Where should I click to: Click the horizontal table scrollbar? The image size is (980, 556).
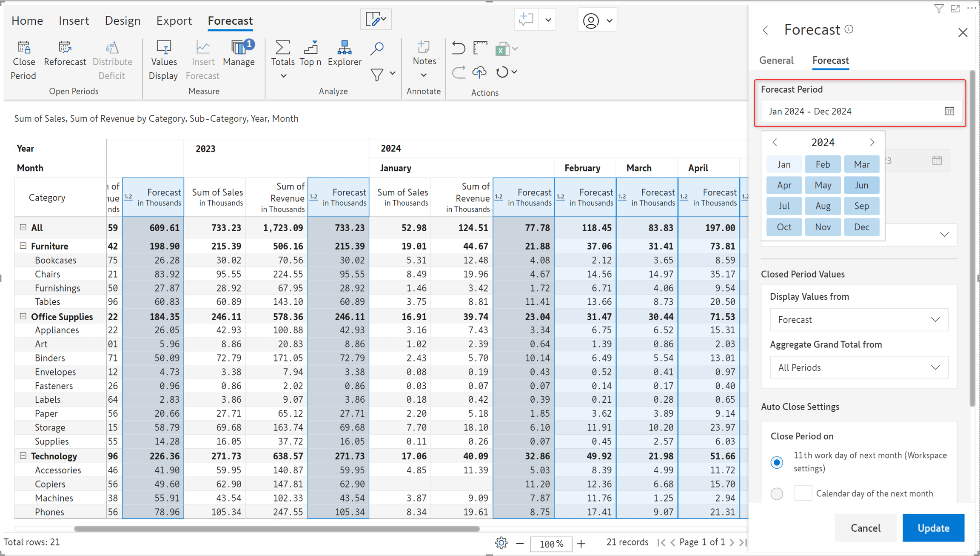click(277, 529)
